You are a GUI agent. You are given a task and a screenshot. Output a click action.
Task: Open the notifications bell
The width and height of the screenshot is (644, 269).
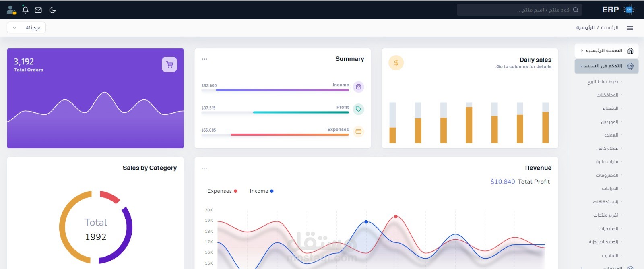[25, 10]
